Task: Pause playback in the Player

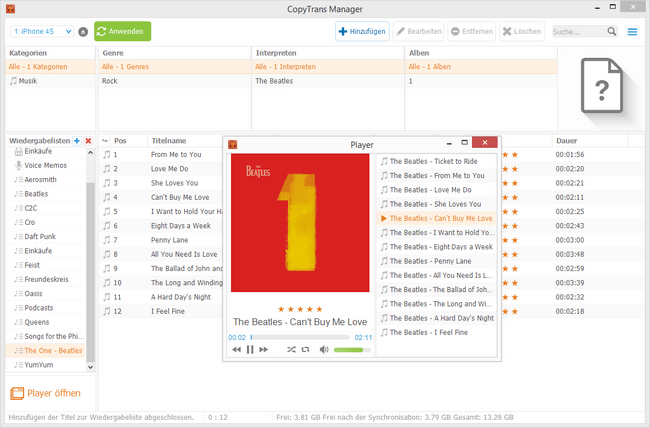Action: pyautogui.click(x=250, y=350)
